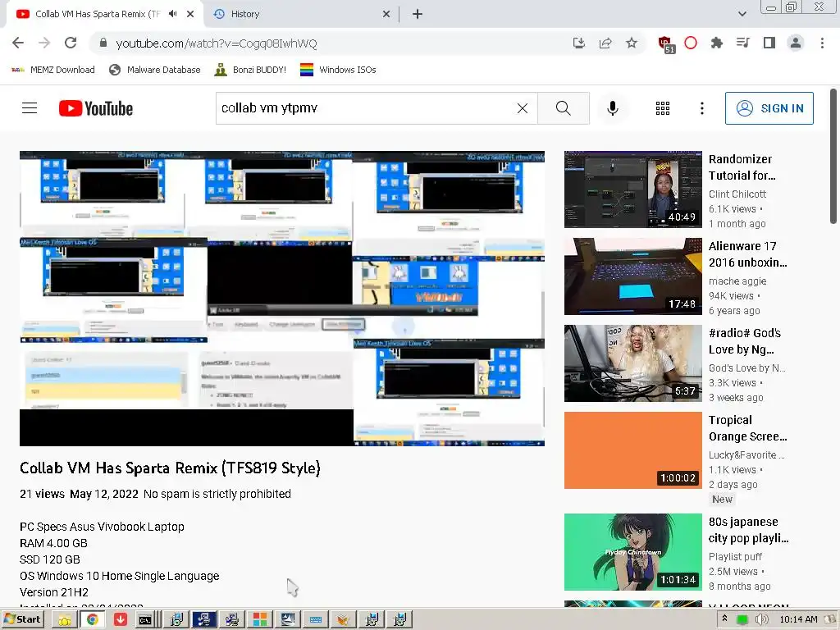
Task: Open the Extensions puzzle piece menu
Action: (717, 43)
